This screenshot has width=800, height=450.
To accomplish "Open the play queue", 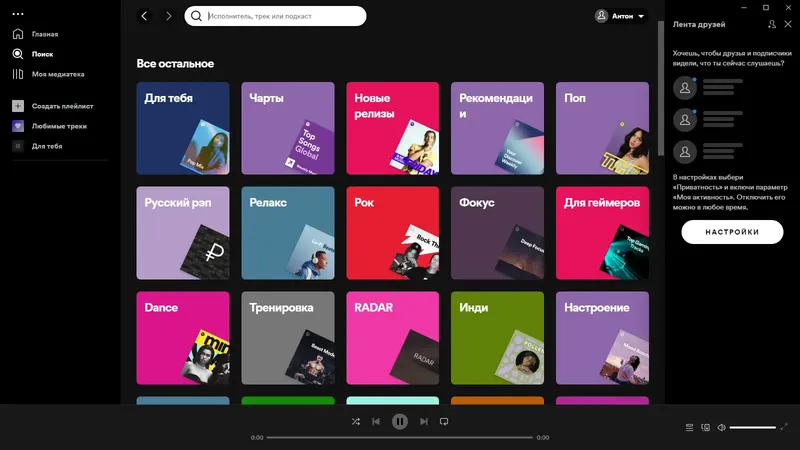I will coord(689,427).
